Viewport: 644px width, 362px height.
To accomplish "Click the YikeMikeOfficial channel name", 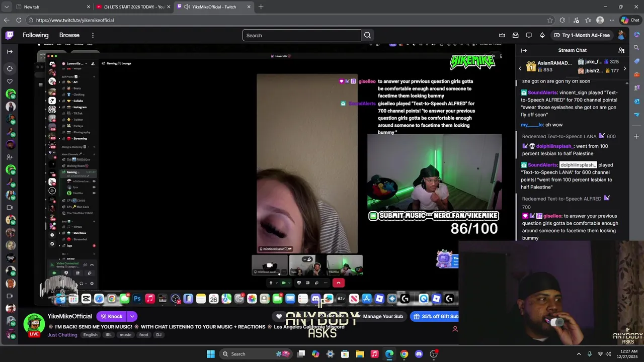I will pos(69,316).
